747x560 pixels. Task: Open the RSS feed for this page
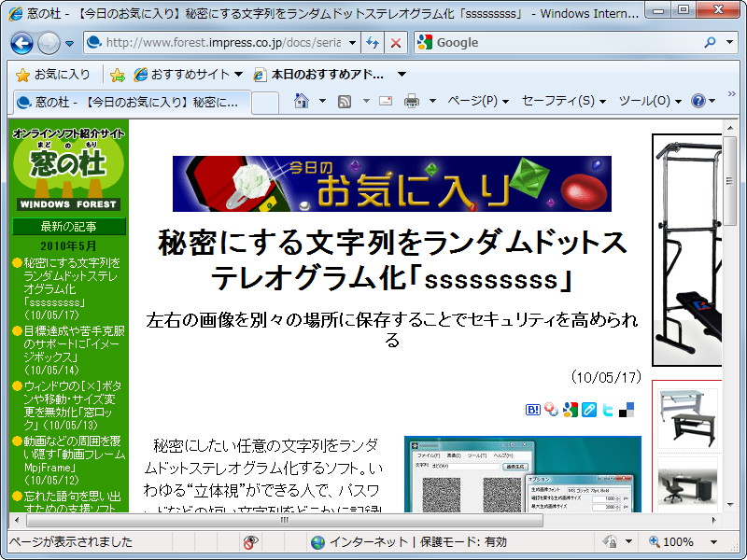345,100
